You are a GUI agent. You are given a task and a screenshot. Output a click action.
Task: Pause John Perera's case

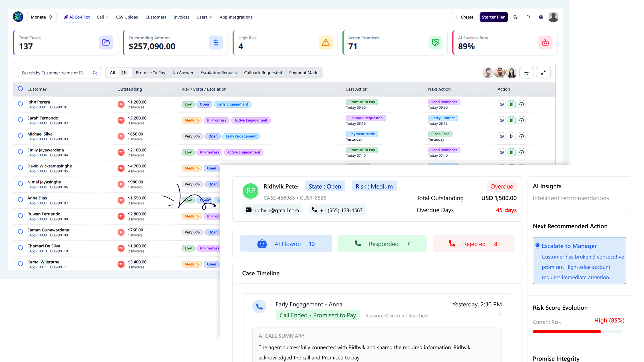point(512,104)
